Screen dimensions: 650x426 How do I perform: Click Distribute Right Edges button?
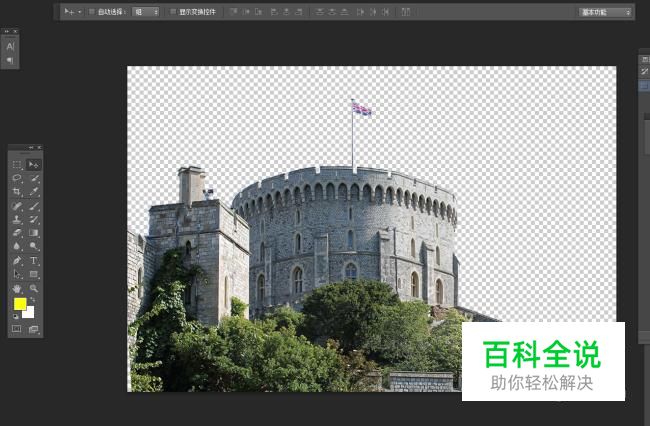click(386, 12)
